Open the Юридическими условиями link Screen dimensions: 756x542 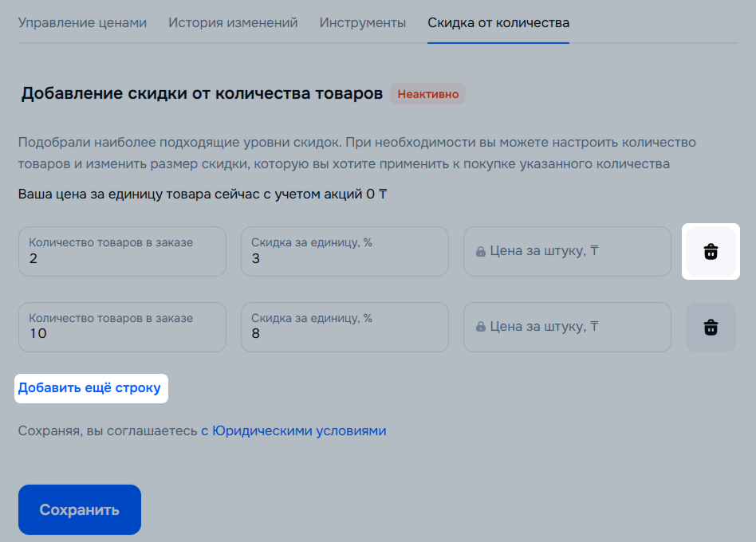coord(293,430)
